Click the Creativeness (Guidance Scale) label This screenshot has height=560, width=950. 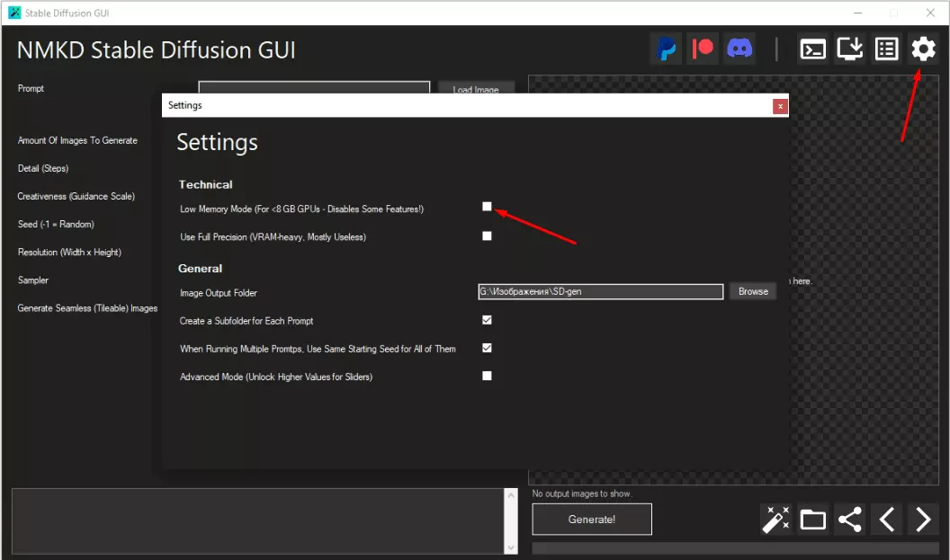click(x=76, y=196)
